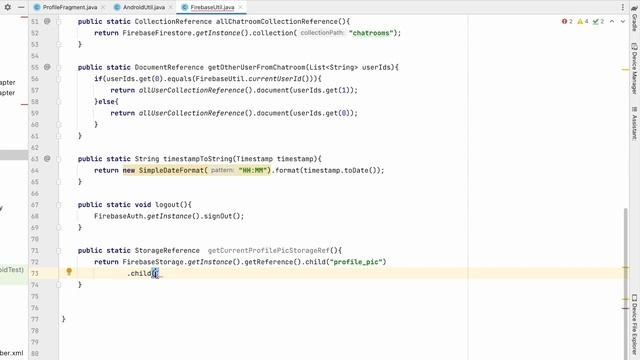Click the "chatrooms" string literal
640x360 pixels.
(371, 33)
